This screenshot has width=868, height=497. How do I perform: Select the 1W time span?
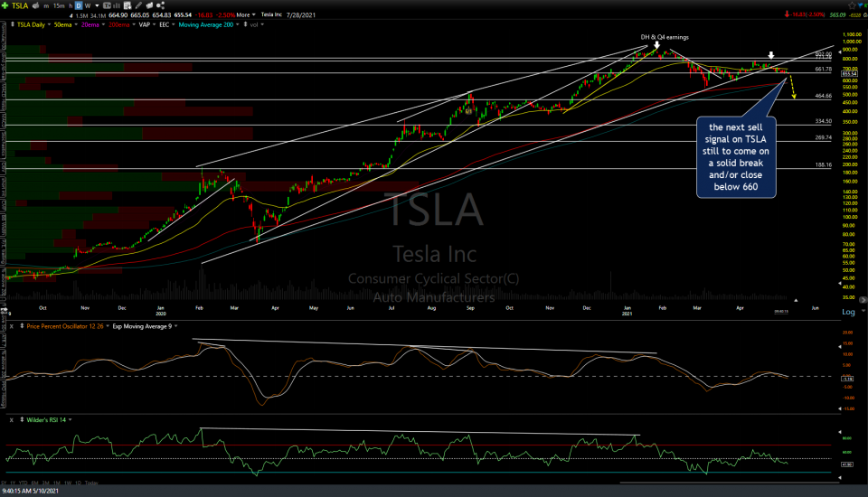[68, 483]
